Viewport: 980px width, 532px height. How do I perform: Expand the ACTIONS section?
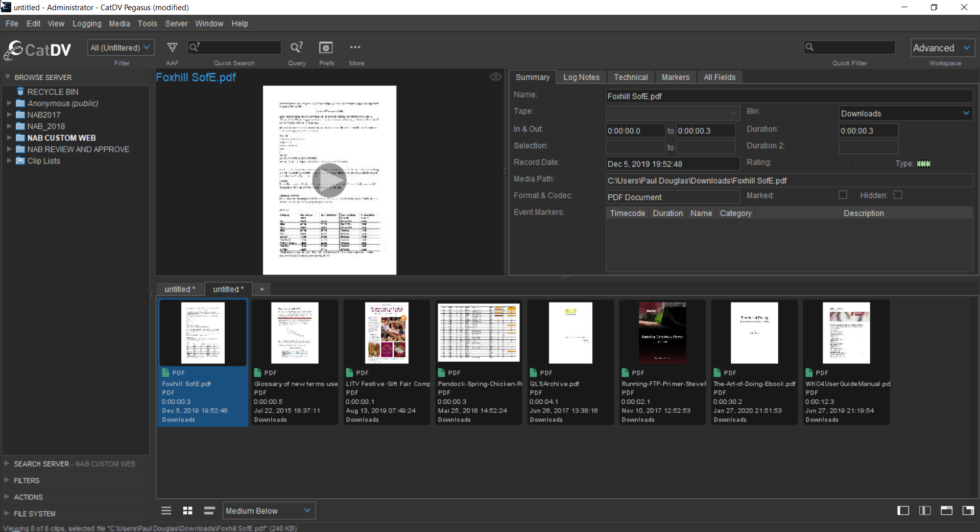pyautogui.click(x=7, y=497)
